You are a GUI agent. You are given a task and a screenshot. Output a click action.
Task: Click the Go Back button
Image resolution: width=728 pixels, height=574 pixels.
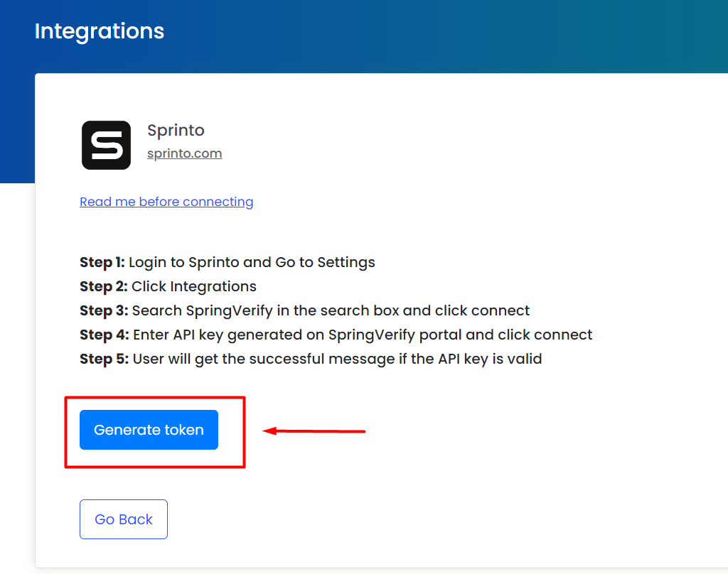pos(124,519)
